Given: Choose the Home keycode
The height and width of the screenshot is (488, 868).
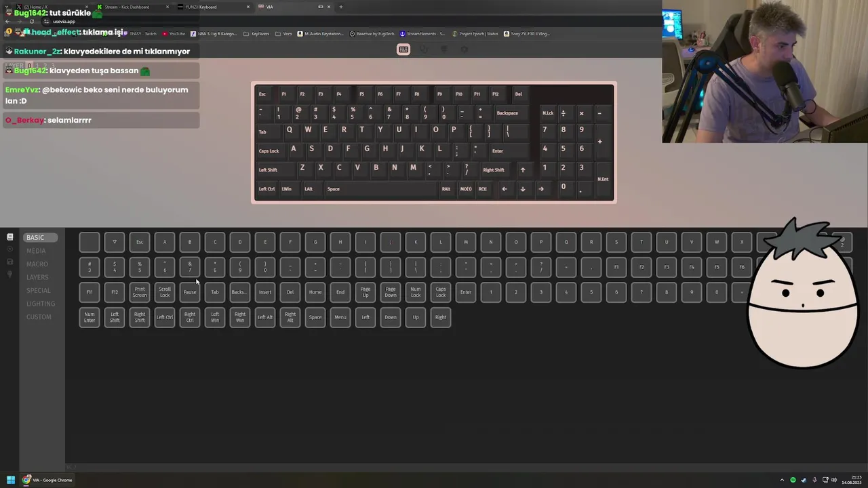Looking at the screenshot, I should (315, 292).
